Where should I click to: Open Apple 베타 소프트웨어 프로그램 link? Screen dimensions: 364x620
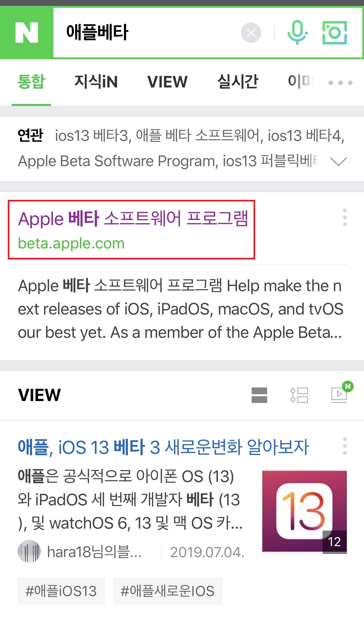(x=133, y=219)
